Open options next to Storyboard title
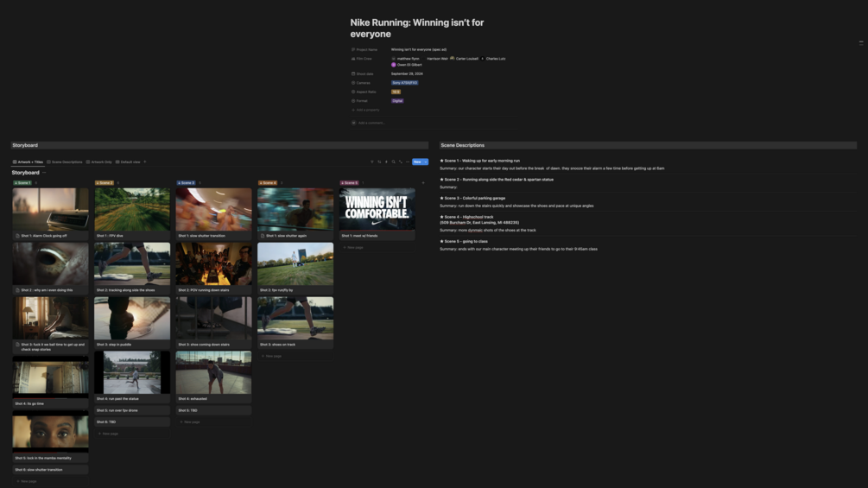Screen dimensions: 868x488 pyautogui.click(x=44, y=173)
